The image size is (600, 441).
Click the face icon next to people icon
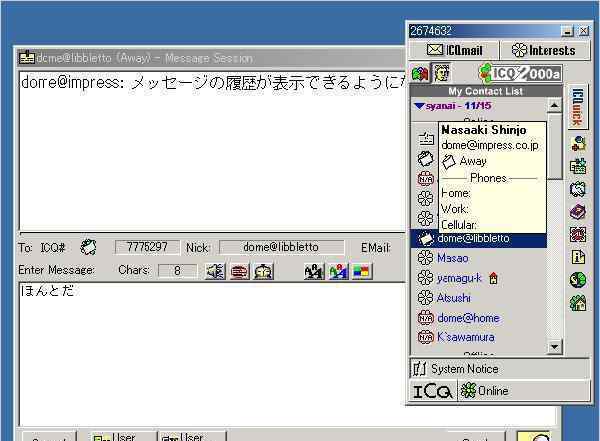(441, 73)
